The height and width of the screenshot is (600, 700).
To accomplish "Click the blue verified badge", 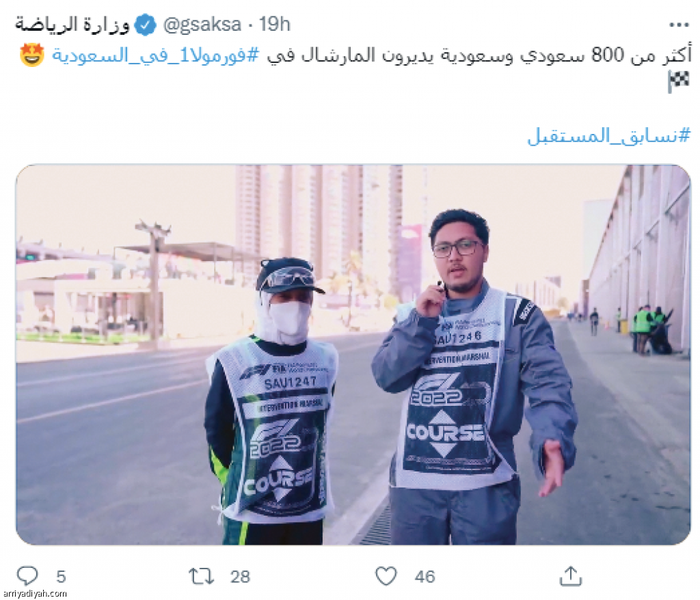I will click(x=145, y=25).
